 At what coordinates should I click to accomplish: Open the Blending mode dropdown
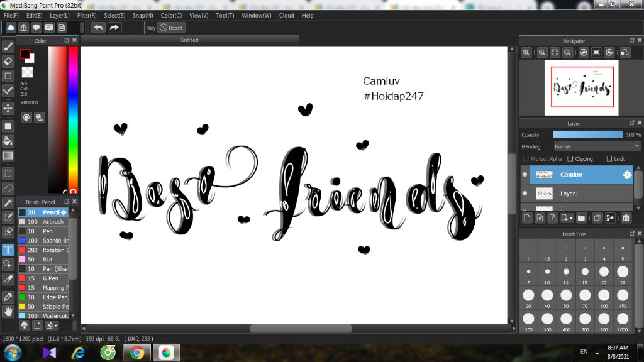coord(596,146)
